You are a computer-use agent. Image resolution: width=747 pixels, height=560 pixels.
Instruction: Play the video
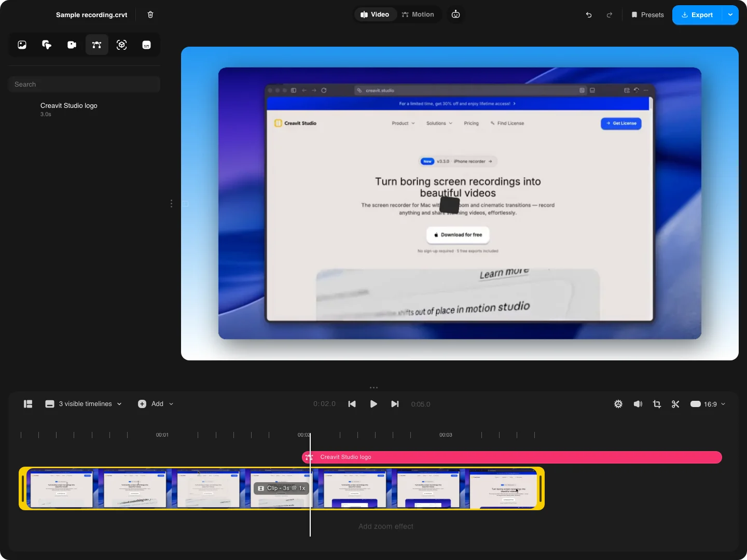pos(374,404)
